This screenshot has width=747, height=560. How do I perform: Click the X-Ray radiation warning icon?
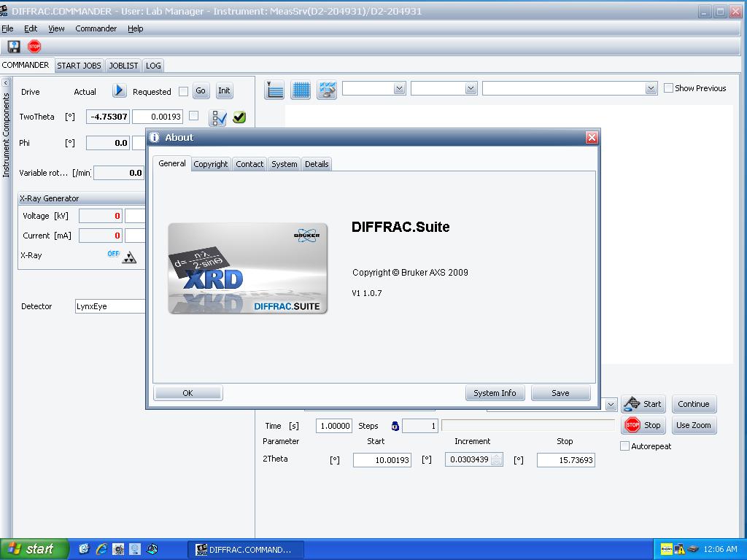129,257
